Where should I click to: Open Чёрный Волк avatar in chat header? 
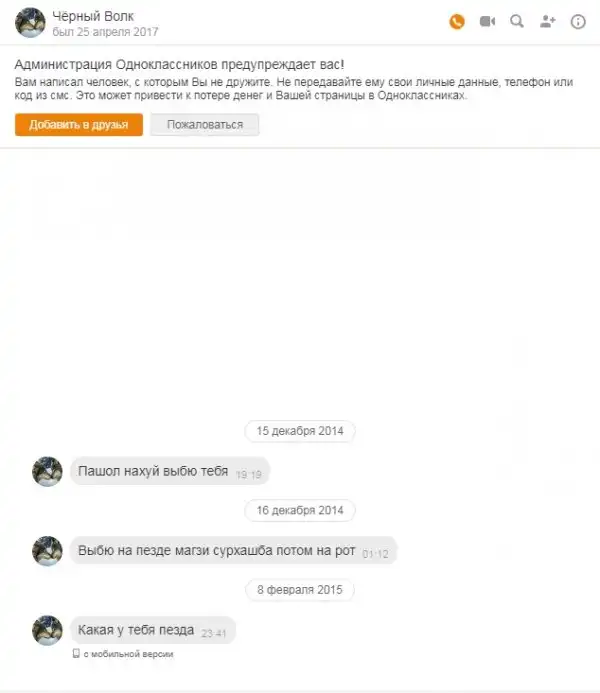click(x=30, y=23)
